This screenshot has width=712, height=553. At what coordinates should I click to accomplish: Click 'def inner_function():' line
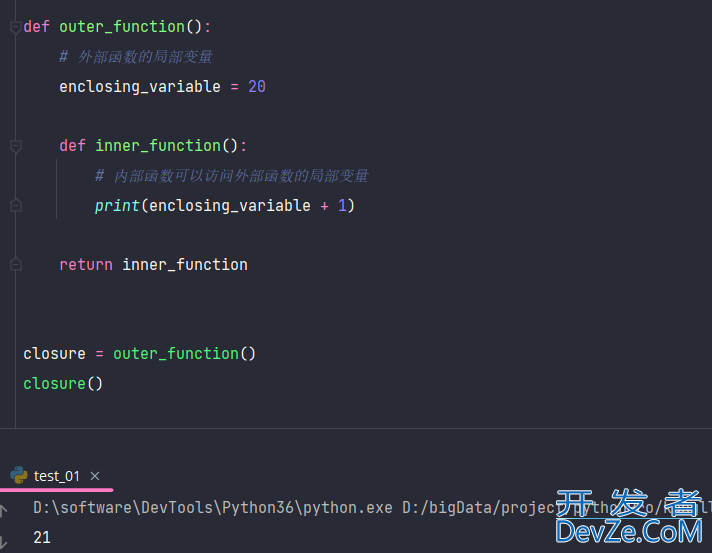pos(153,146)
